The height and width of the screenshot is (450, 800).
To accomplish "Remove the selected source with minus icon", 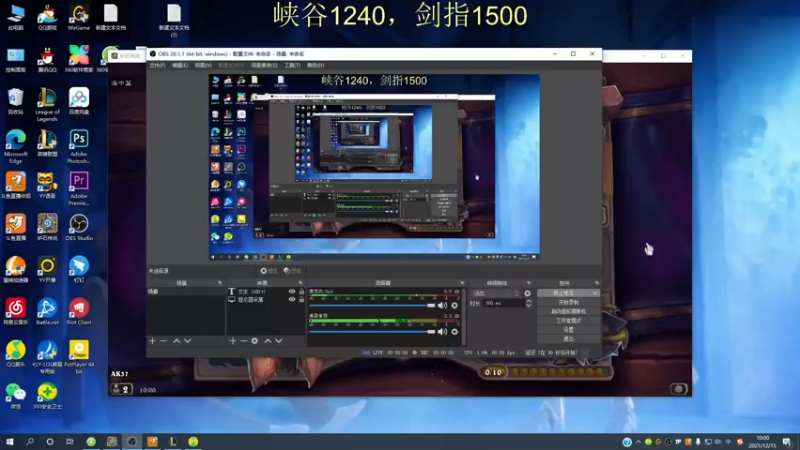I will tap(243, 341).
